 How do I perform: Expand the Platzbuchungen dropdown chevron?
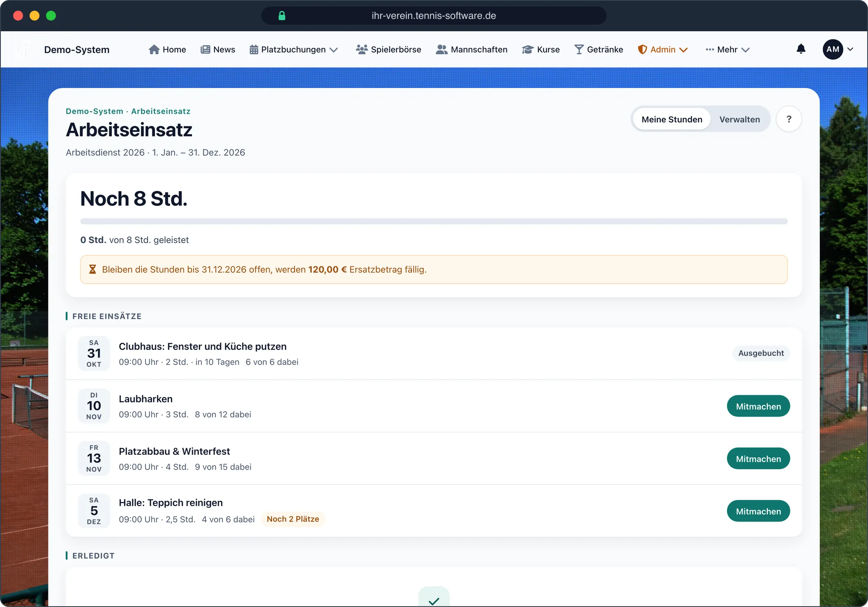334,50
